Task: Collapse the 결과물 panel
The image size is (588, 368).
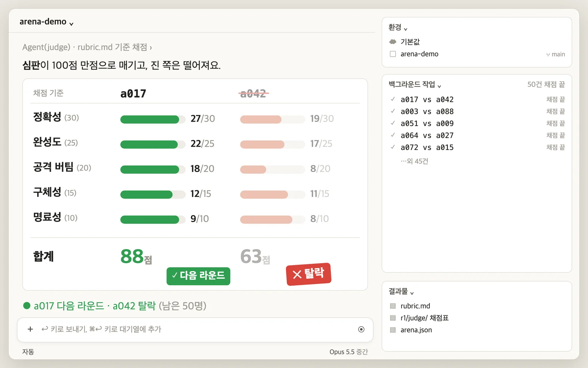Action: [x=401, y=292]
